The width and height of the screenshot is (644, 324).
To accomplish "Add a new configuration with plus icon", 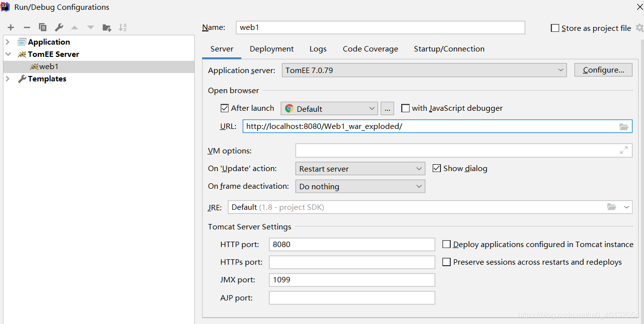I will pyautogui.click(x=11, y=27).
